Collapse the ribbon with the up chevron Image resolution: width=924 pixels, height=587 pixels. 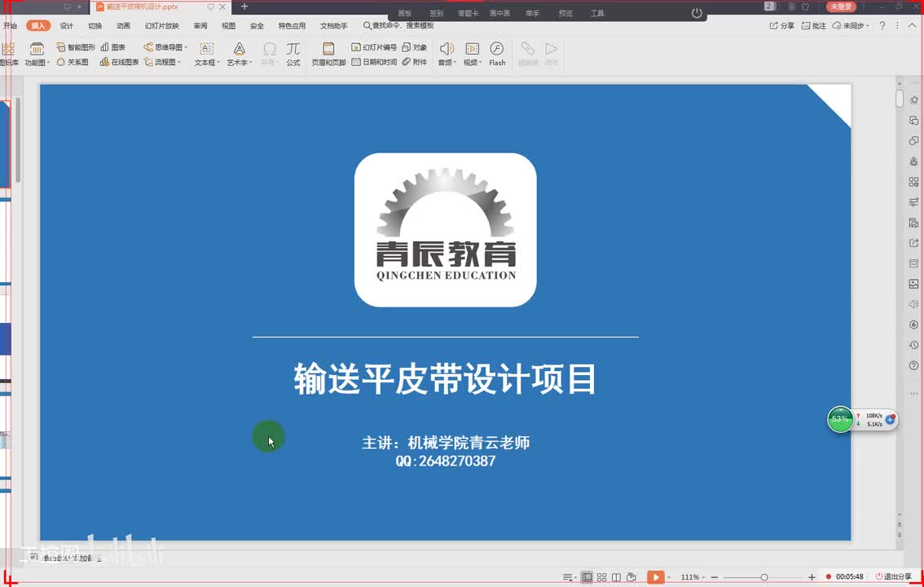[x=913, y=25]
